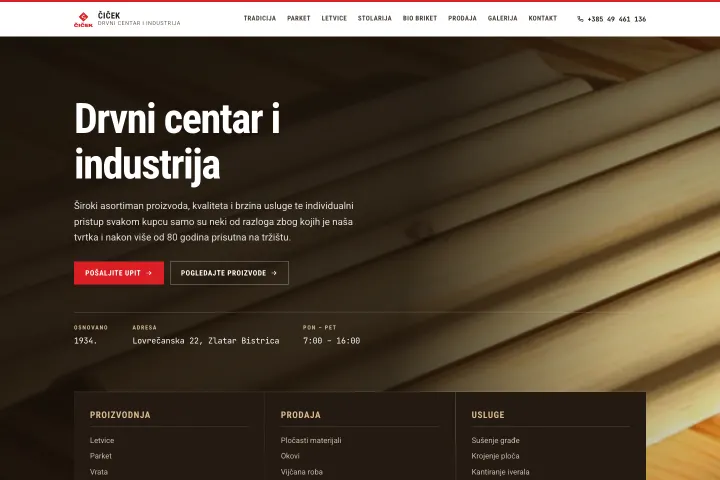Click the address Lovrečanska 22, Zlatar Bistrica

pyautogui.click(x=206, y=341)
